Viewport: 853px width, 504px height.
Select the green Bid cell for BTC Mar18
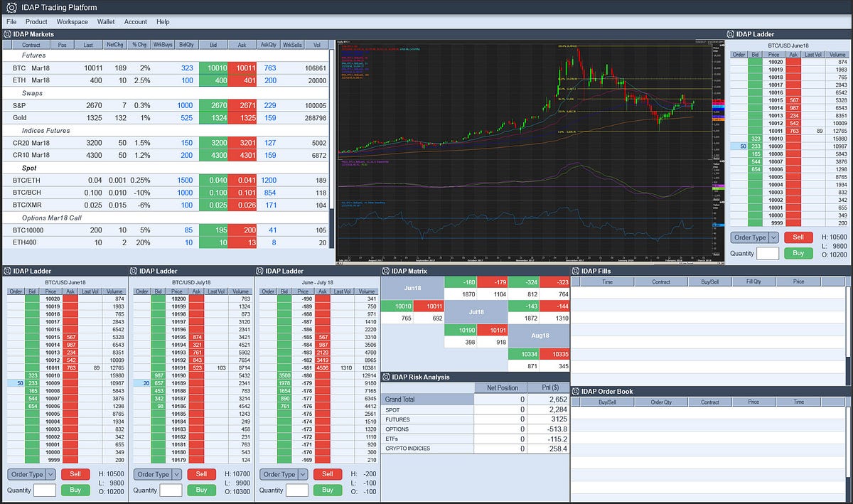point(213,68)
